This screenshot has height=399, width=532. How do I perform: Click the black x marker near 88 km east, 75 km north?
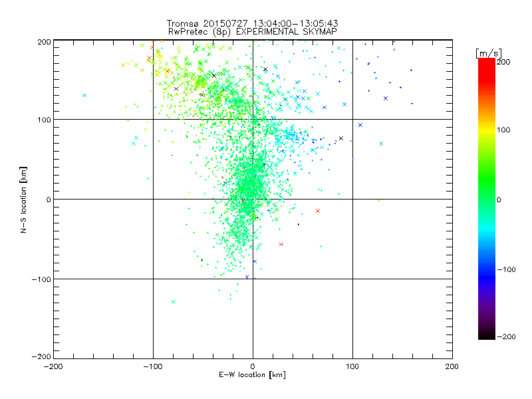pyautogui.click(x=341, y=138)
